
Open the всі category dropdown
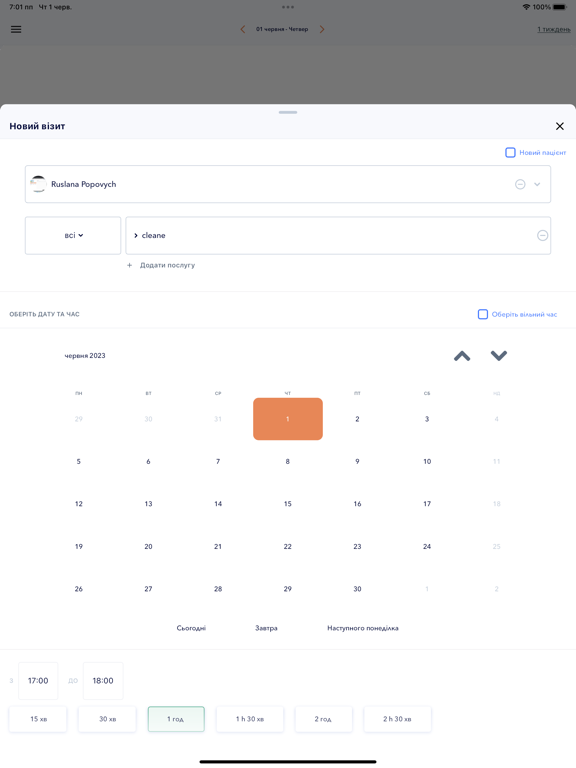pos(73,236)
